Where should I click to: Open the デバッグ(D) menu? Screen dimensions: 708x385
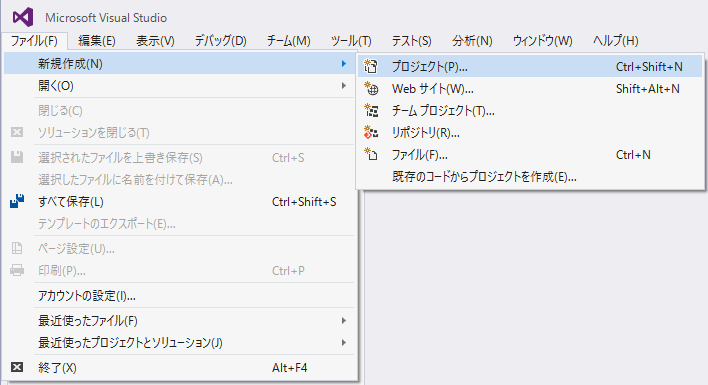pos(220,41)
